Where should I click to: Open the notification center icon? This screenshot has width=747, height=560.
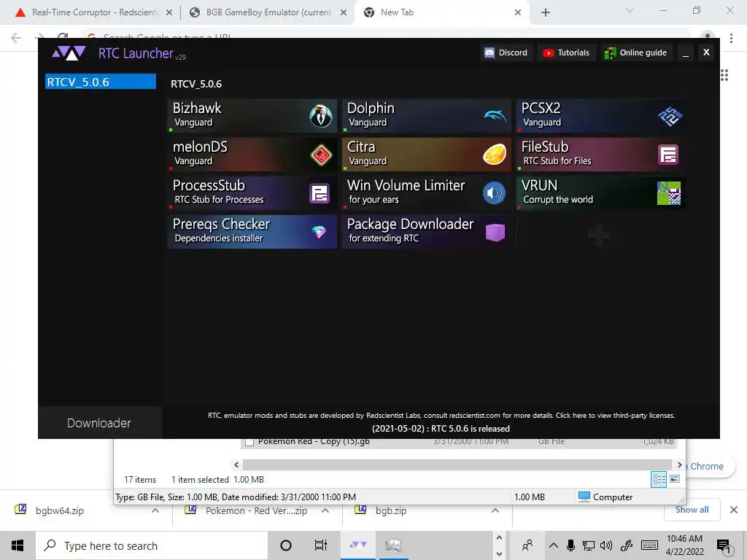723,545
